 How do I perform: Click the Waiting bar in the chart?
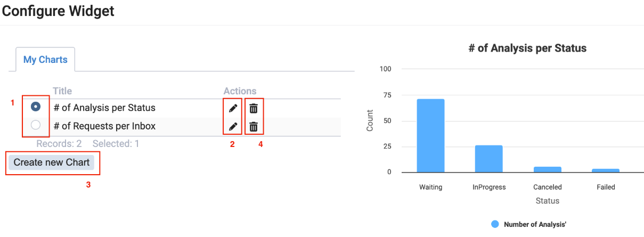[x=430, y=136]
